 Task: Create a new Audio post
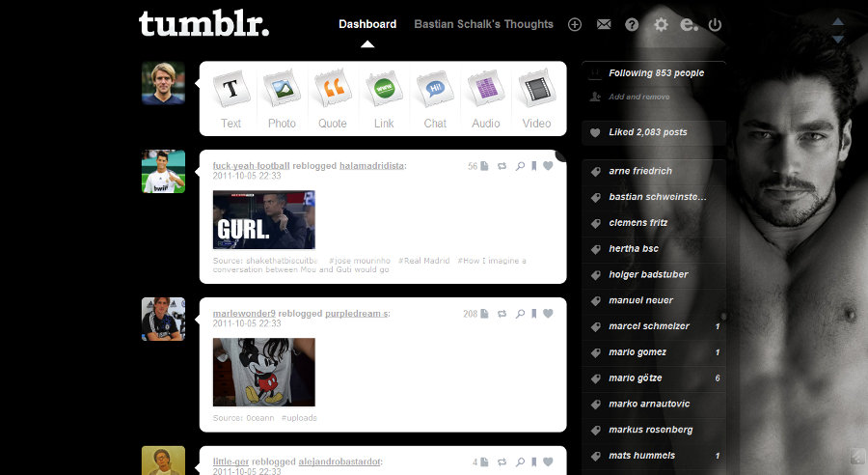tap(485, 99)
